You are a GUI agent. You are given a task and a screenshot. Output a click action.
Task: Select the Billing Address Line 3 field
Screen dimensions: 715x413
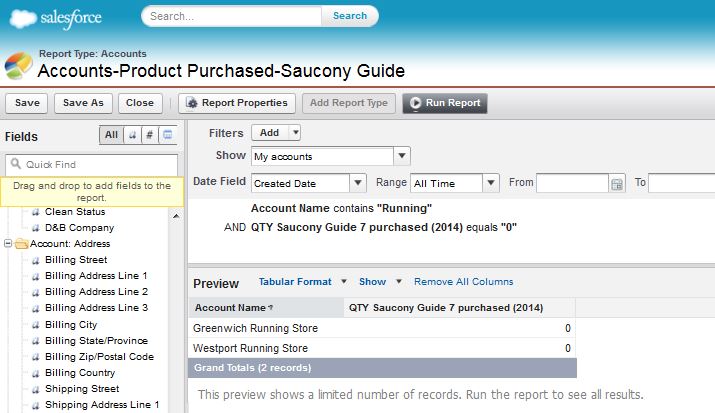pos(96,308)
